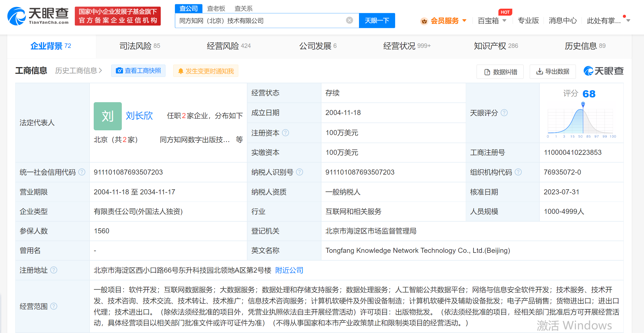
Task: Click the 发生变更时通知我 button
Action: click(206, 71)
